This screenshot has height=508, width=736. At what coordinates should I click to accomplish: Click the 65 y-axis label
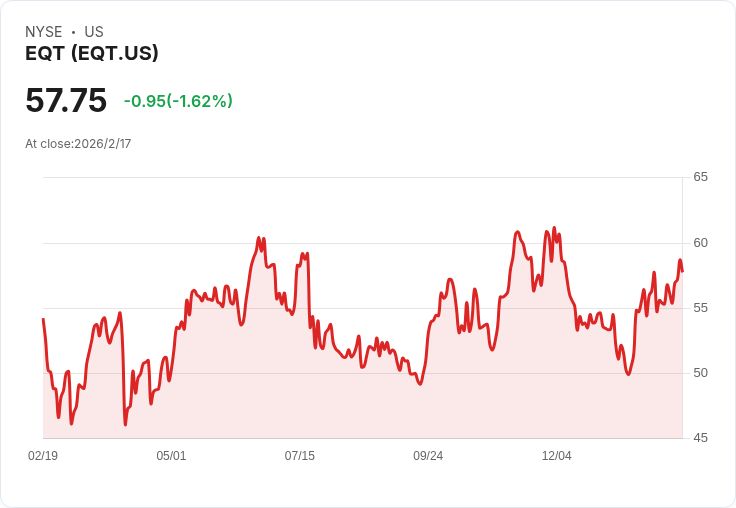coord(700,177)
